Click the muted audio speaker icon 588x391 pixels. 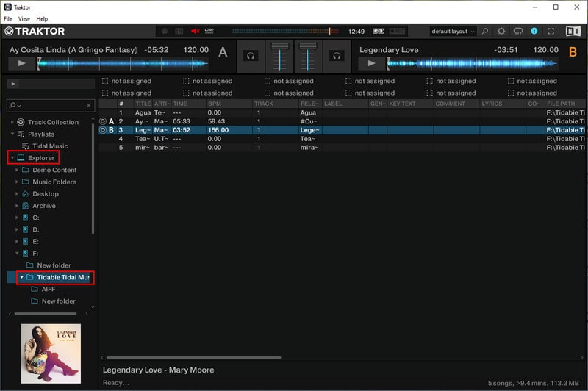coord(195,31)
